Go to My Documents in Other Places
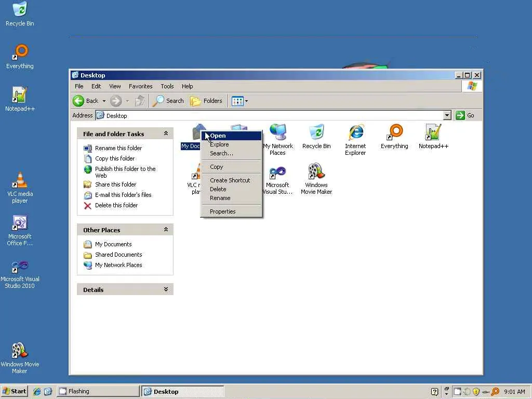The width and height of the screenshot is (532, 399). [113, 244]
